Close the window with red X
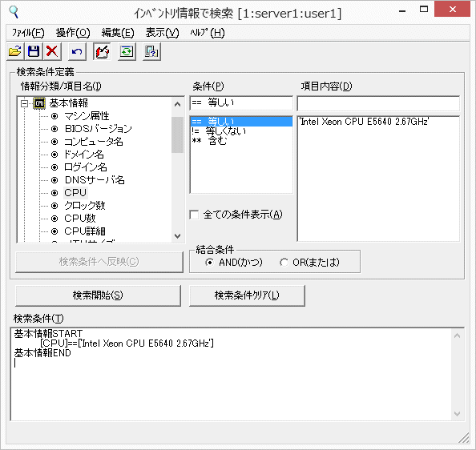Viewport: 476px width, 450px height. pos(452,9)
